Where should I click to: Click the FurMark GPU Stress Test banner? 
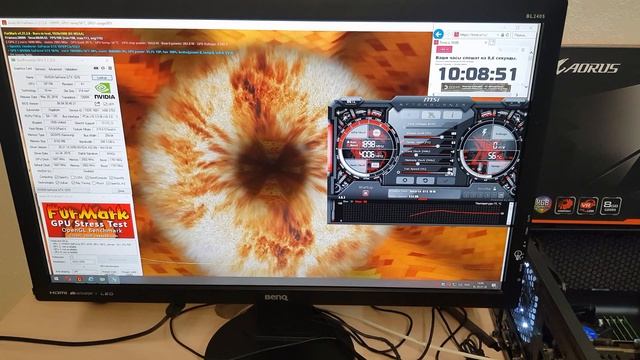[x=88, y=220]
